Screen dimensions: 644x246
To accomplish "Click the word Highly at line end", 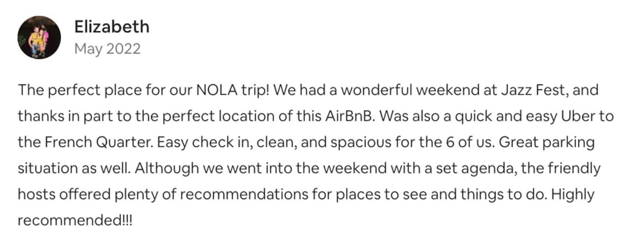I will point(573,194).
